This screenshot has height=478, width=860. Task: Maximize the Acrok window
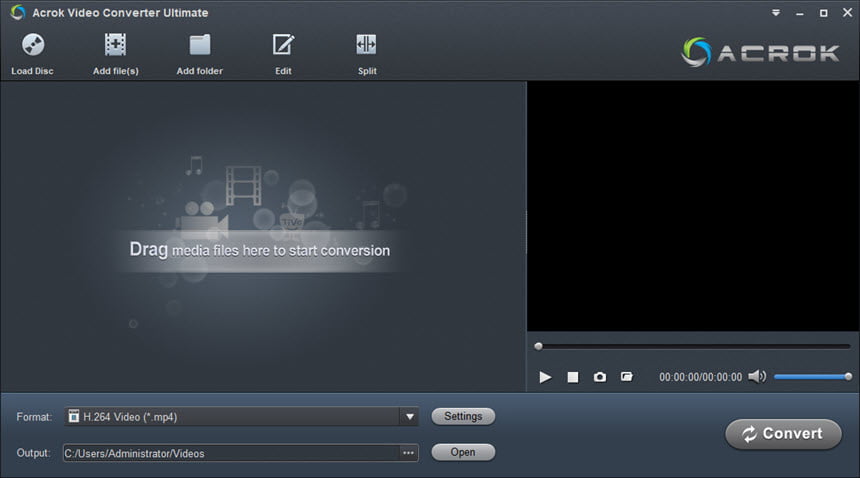(x=823, y=13)
